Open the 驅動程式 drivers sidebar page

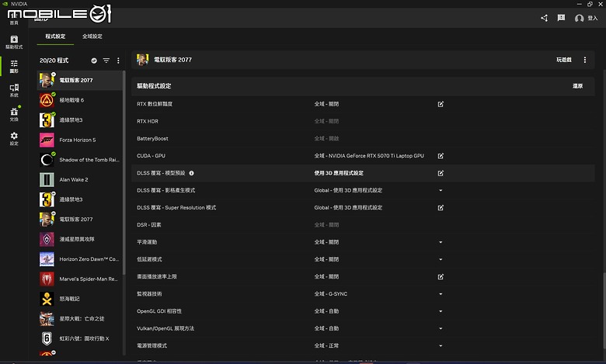click(14, 42)
